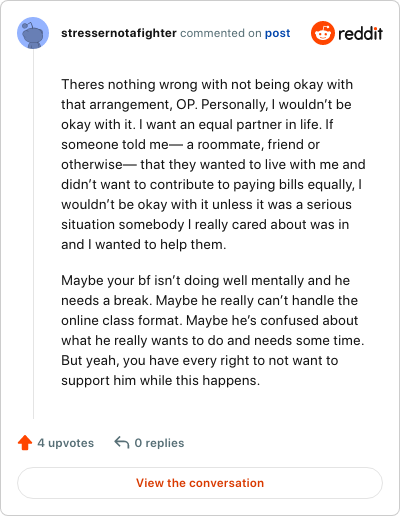Screen dimensions: 400x516
Task: Click the reddit wordmark text
Action: point(360,33)
